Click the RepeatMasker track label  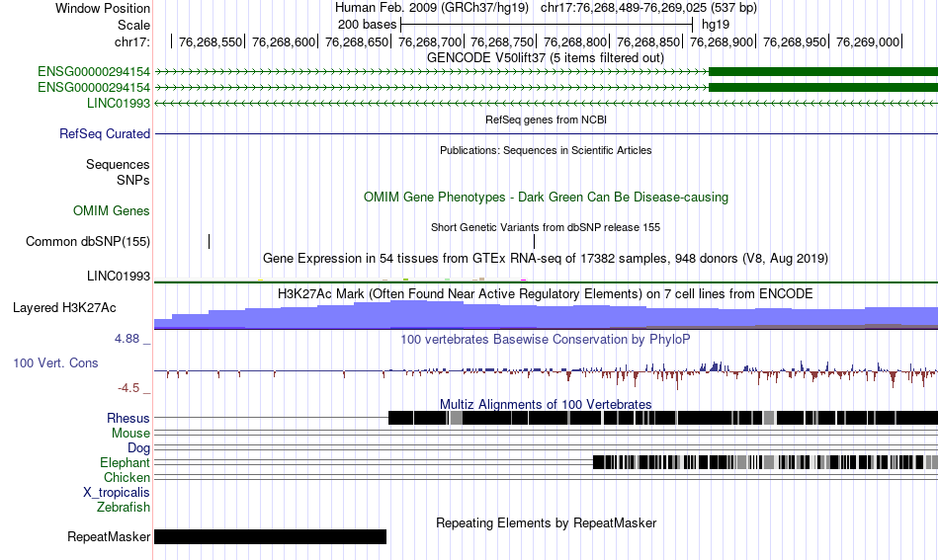(x=109, y=536)
